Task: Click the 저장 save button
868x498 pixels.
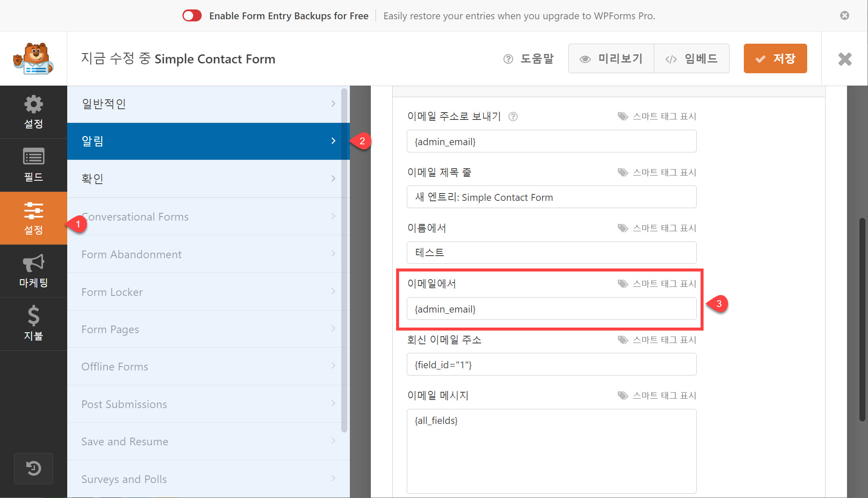Action: 775,59
